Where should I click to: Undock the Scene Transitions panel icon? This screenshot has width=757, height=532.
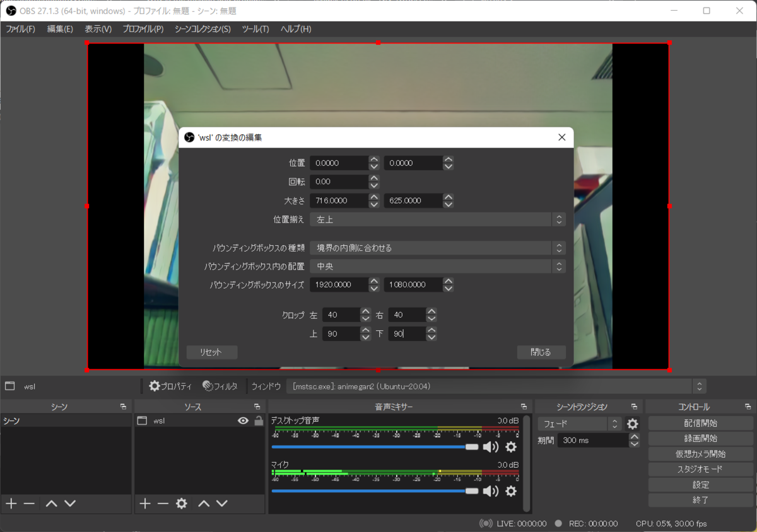(634, 407)
